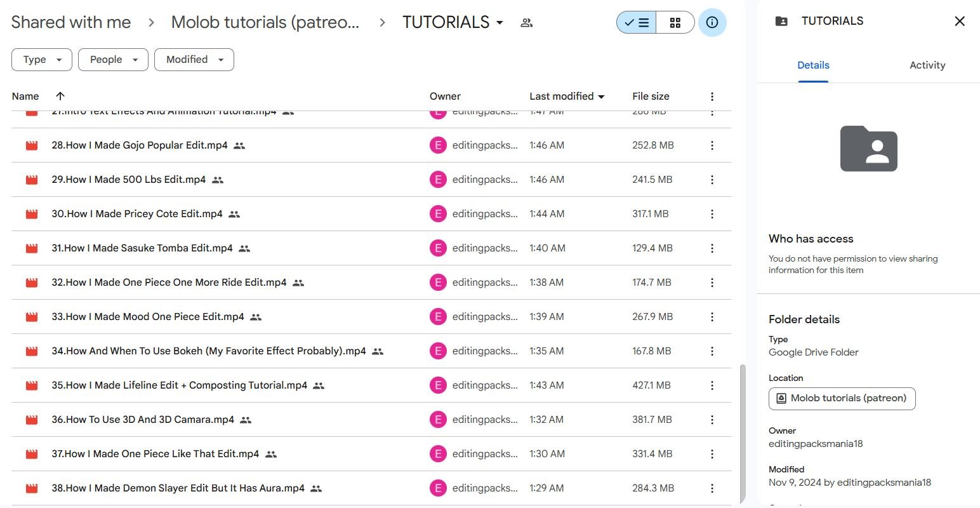The image size is (980, 508).
Task: Open Molob tutorials (patreon) location chip
Action: pyautogui.click(x=842, y=399)
